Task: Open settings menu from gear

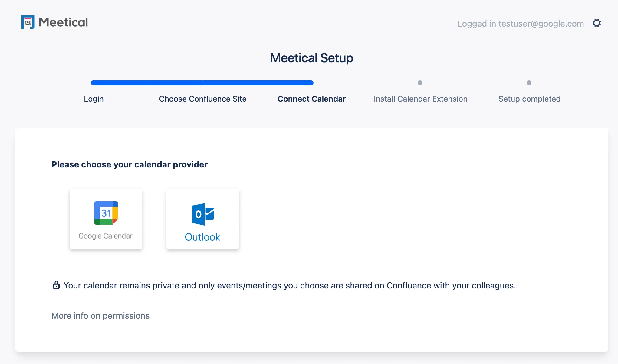Action: [x=597, y=23]
